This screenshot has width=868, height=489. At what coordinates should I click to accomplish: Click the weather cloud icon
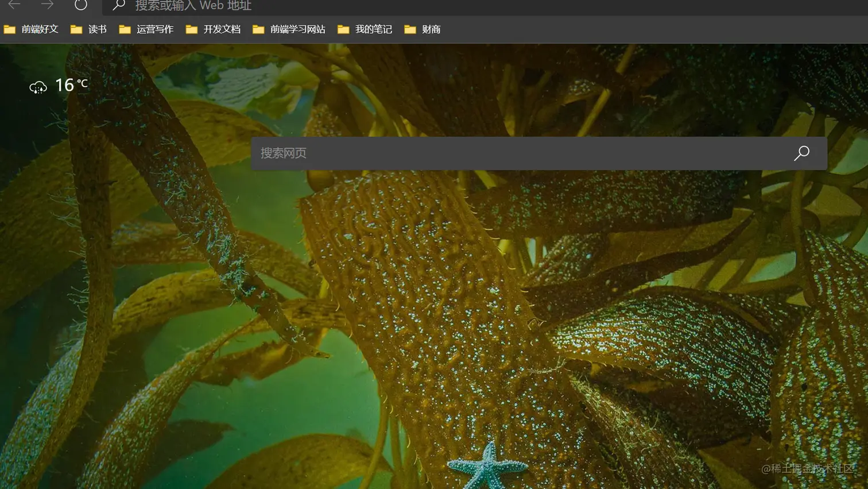click(38, 87)
